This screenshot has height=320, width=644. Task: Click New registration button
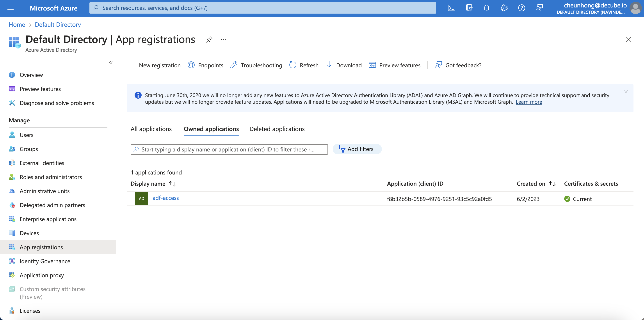click(x=155, y=65)
